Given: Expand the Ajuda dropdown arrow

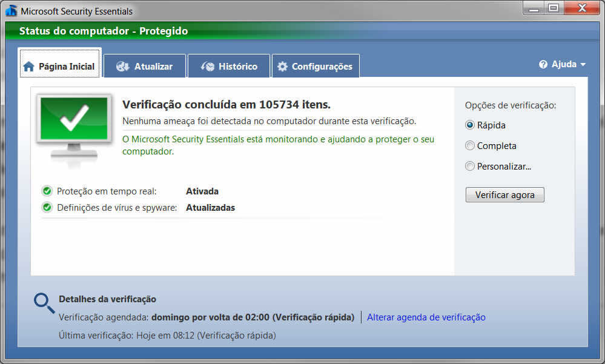Looking at the screenshot, I should point(583,64).
